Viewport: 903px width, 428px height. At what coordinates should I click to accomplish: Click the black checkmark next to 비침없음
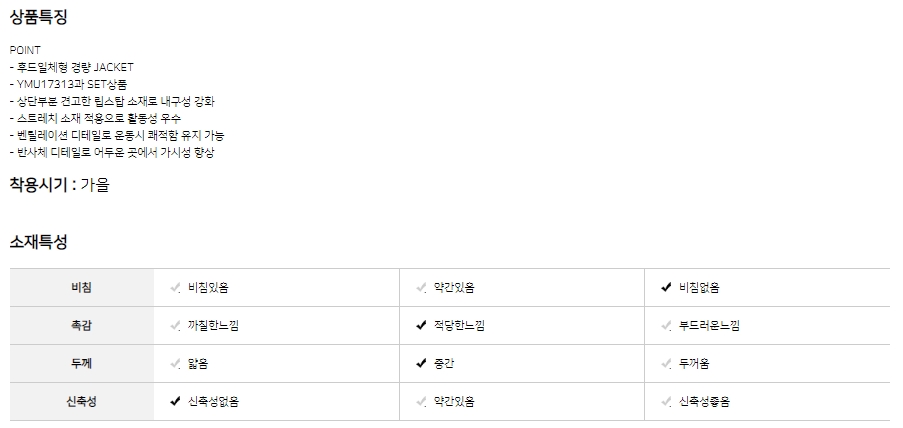click(666, 288)
